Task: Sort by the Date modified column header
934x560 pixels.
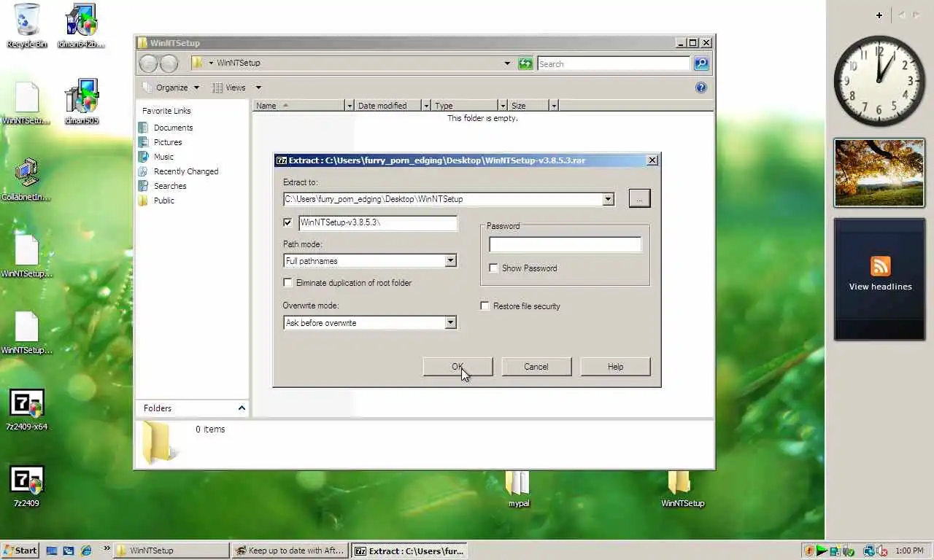Action: [388, 106]
